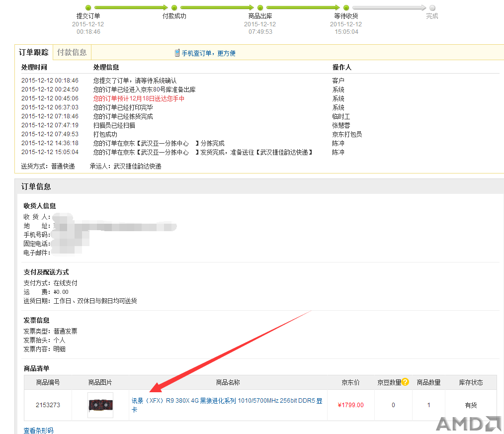Image resolution: width=504 pixels, height=434 pixels.
Task: Click the 查看条形码 link
Action: (x=39, y=431)
